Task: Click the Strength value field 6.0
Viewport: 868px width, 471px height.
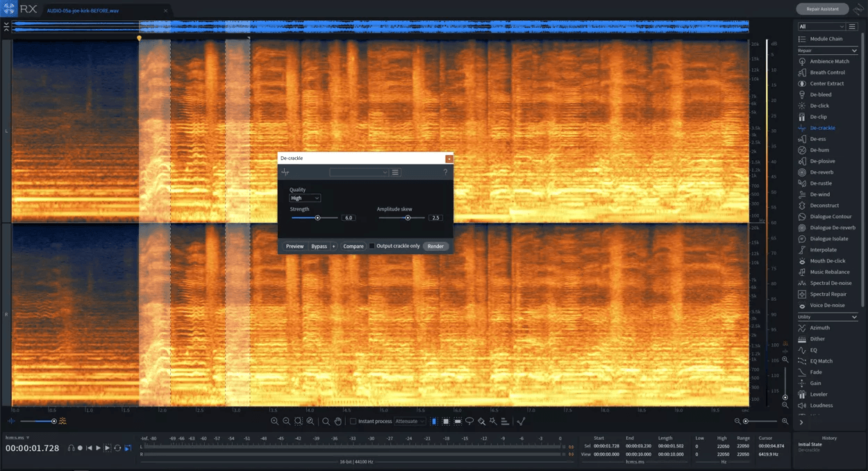Action: (349, 218)
